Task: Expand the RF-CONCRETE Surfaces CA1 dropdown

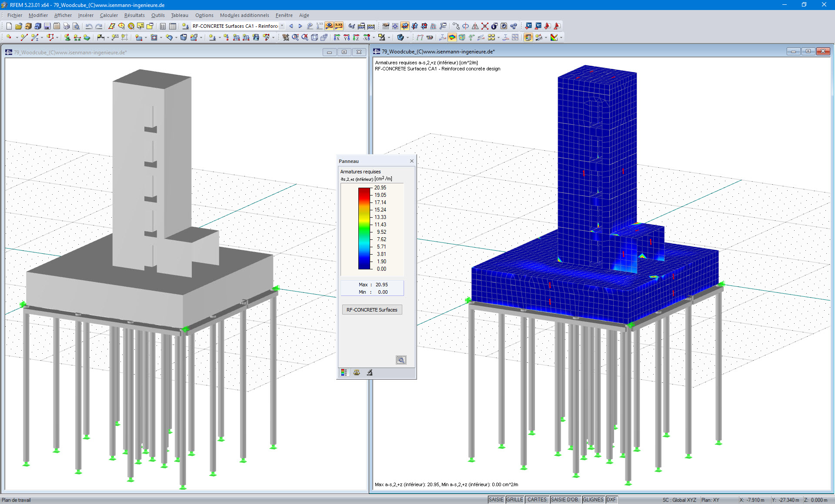Action: pos(282,26)
